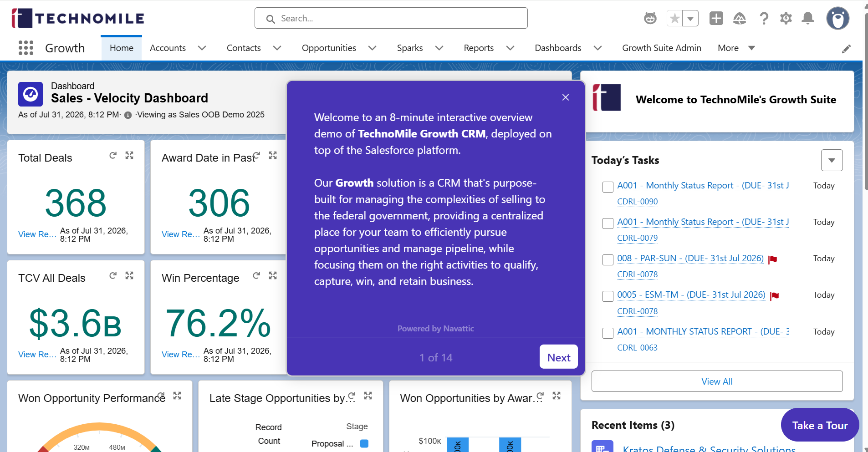Open the CDRL-0090 link
Screen dimensions: 868x452
[637, 202]
